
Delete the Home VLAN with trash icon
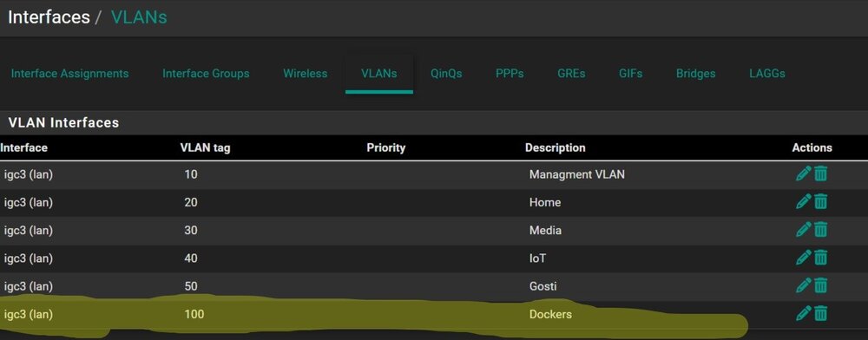click(x=821, y=202)
